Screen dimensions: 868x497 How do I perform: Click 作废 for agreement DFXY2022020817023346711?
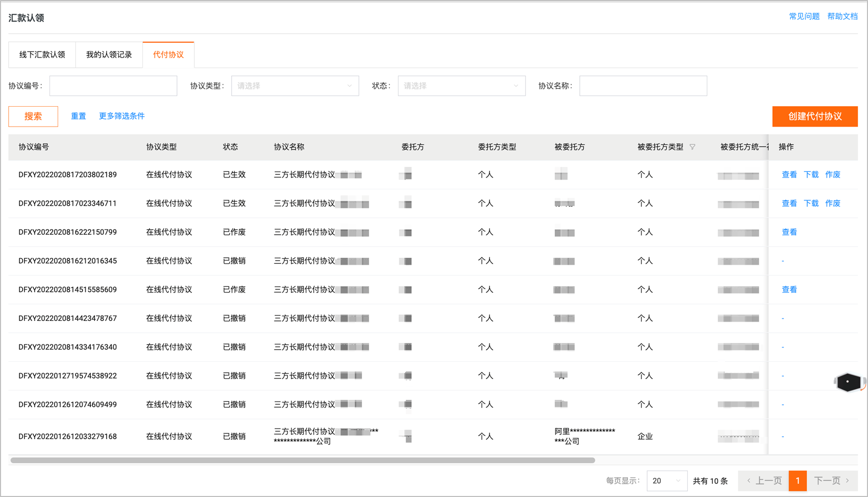(x=833, y=203)
